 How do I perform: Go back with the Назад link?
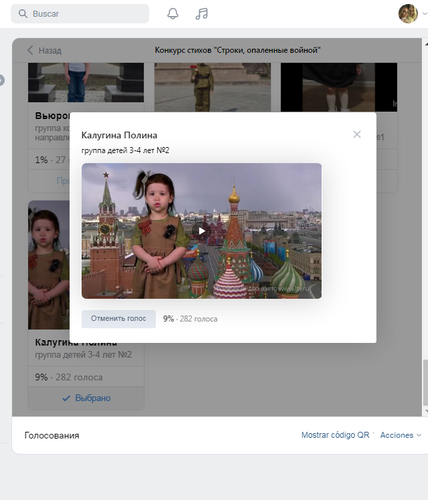[x=44, y=50]
